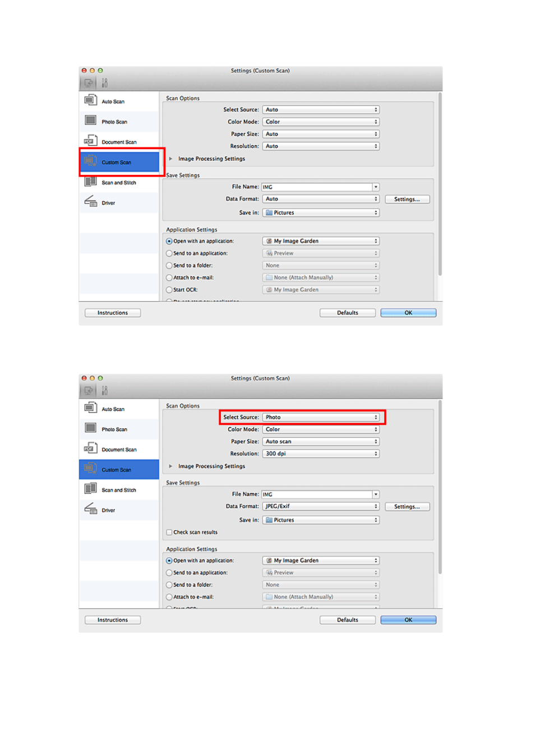Enable the Check scan results checkbox
535x756 pixels.
[x=169, y=532]
